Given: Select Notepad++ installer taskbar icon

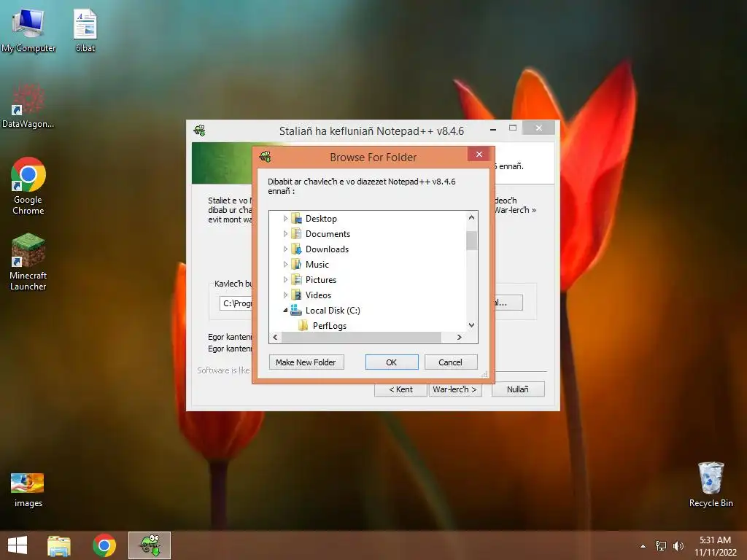Looking at the screenshot, I should [150, 545].
